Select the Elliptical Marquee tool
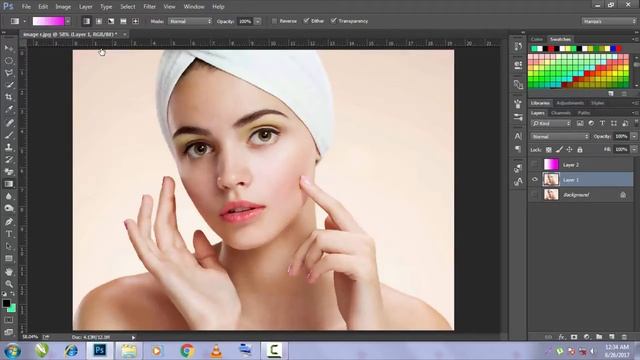Viewport: 640px width, 360px height. [x=9, y=61]
